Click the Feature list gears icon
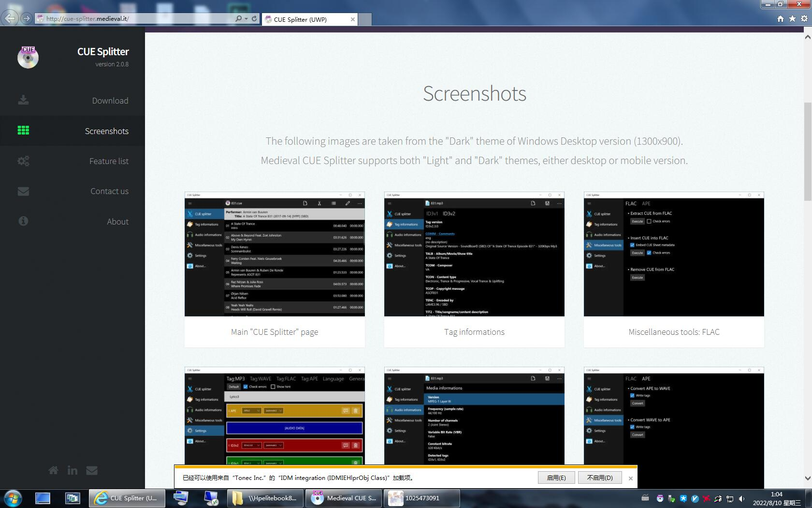The width and height of the screenshot is (812, 508). [x=23, y=161]
